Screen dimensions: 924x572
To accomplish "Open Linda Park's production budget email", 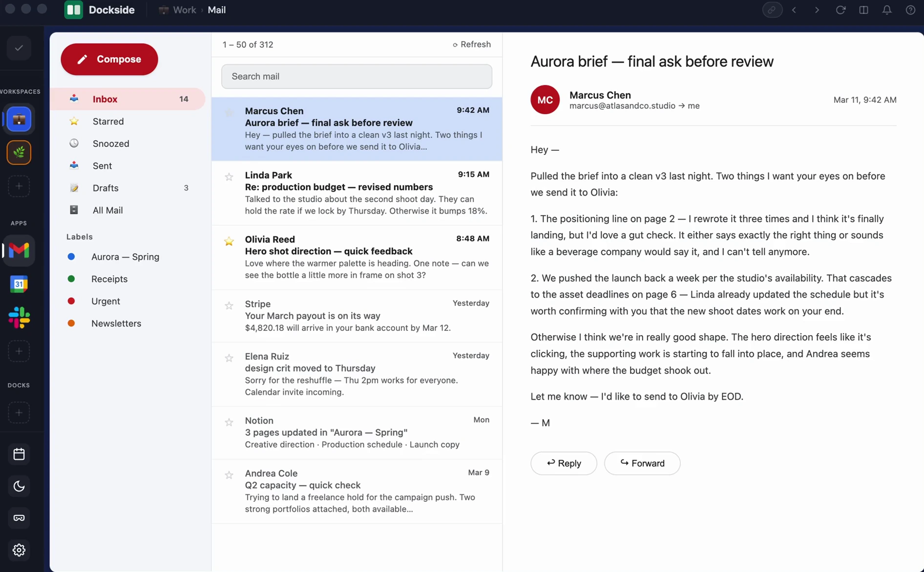I will click(x=357, y=193).
